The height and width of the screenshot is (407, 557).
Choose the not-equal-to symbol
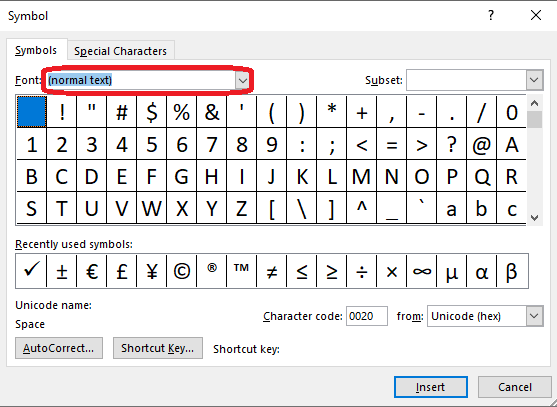271,271
